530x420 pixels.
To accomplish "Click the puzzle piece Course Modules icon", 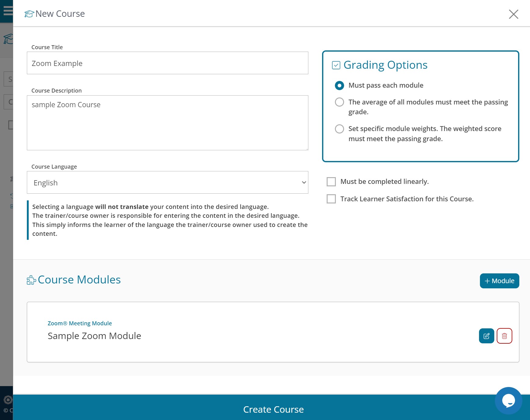I will coord(31,280).
